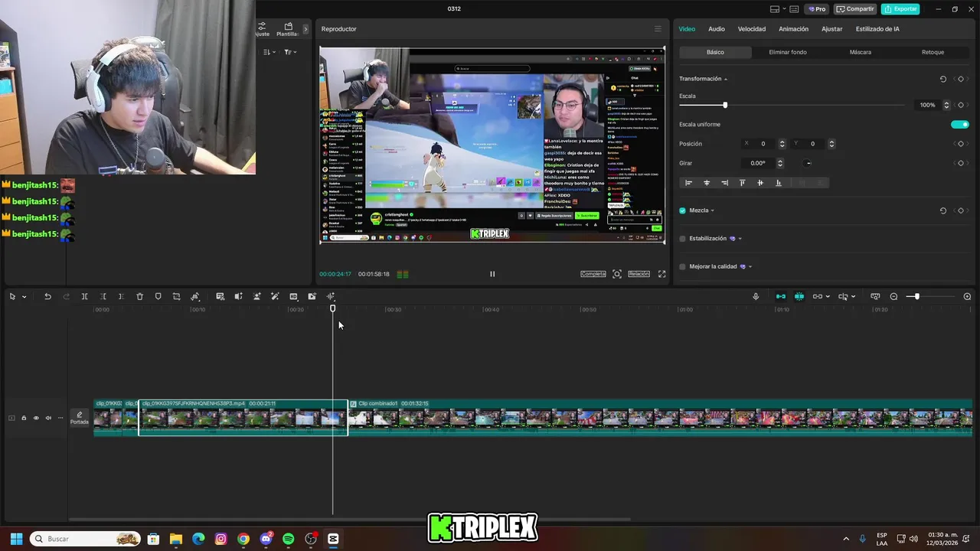Screen dimensions: 980x551
Task: Align clip to the bottom edge
Action: click(x=779, y=183)
